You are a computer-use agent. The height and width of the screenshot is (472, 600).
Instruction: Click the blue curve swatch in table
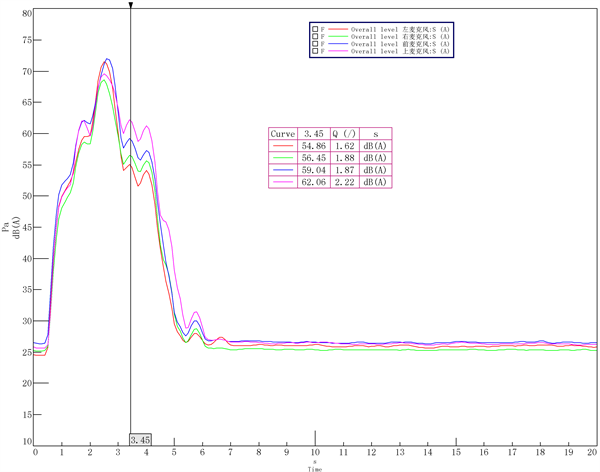[282, 170]
